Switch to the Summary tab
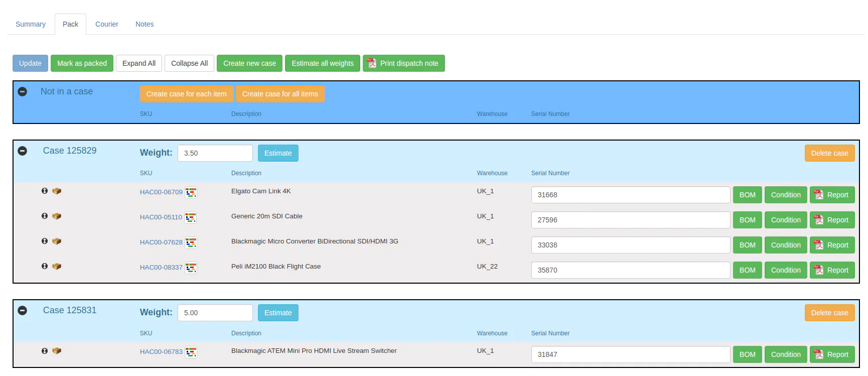 [x=31, y=24]
